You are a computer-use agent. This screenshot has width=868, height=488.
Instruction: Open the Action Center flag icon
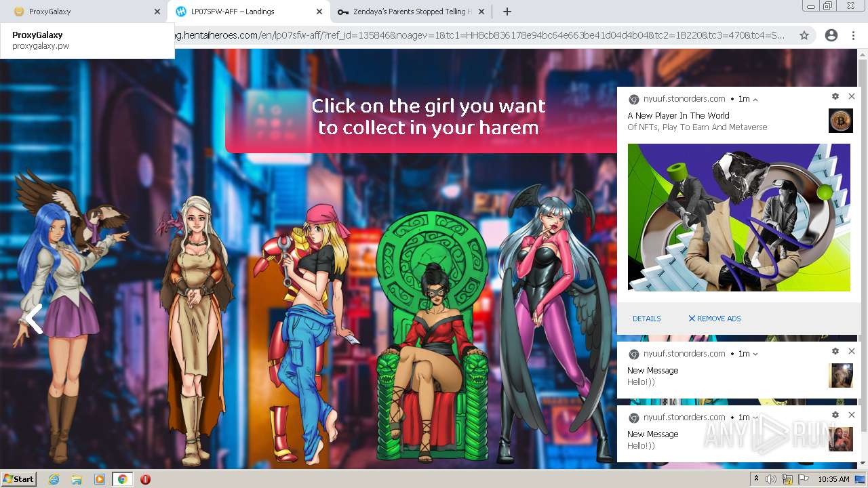click(x=804, y=479)
